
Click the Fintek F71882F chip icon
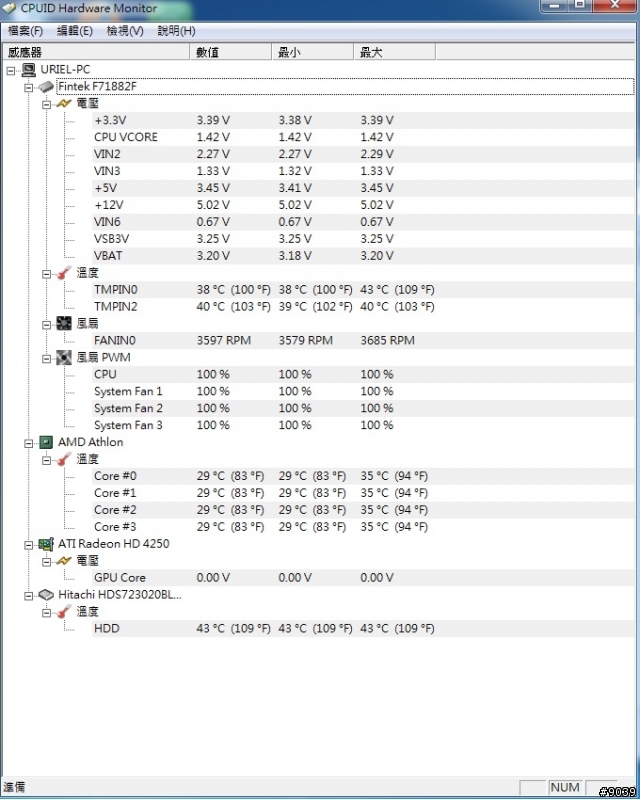pyautogui.click(x=46, y=87)
